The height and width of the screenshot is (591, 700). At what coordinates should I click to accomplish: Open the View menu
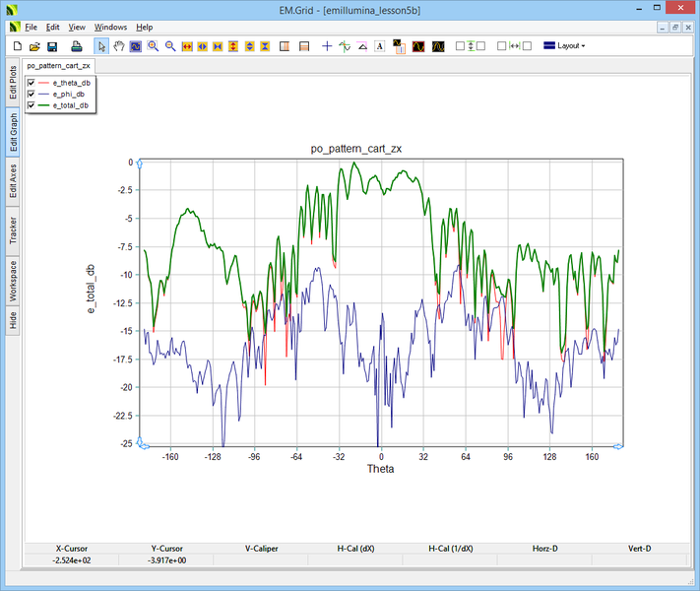pos(77,27)
